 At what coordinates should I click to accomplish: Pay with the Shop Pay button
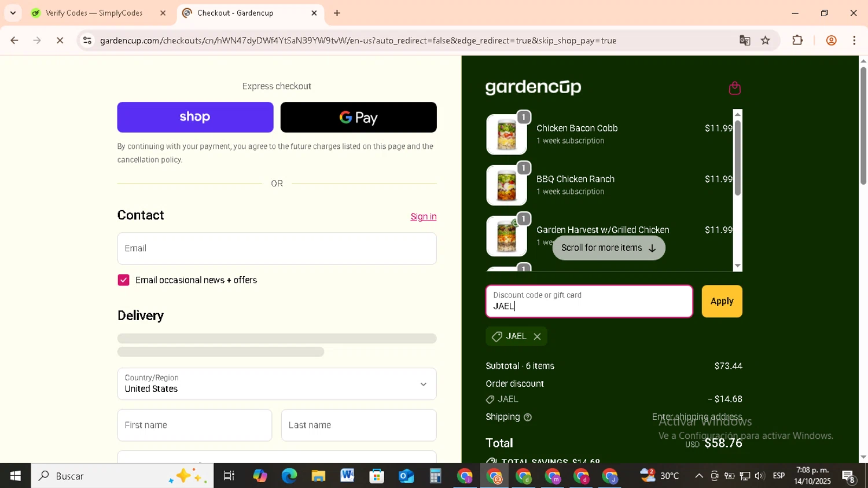tap(195, 117)
